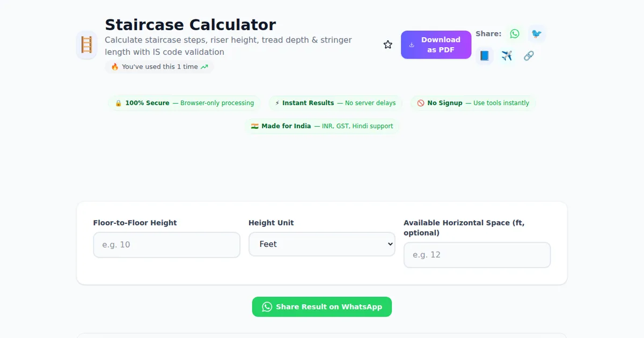Click the Staircase Calculator heading
This screenshot has width=644, height=338.
(x=190, y=25)
